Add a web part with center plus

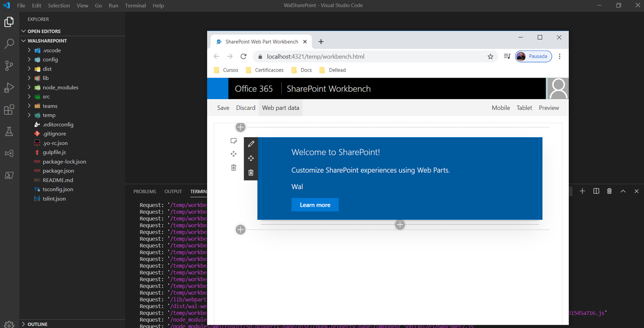(x=399, y=225)
